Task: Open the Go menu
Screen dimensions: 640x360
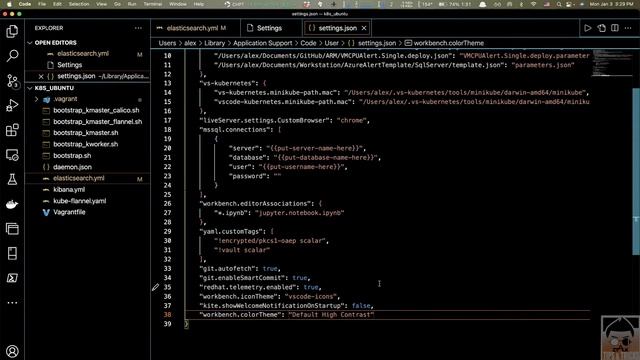Action: 117,4
